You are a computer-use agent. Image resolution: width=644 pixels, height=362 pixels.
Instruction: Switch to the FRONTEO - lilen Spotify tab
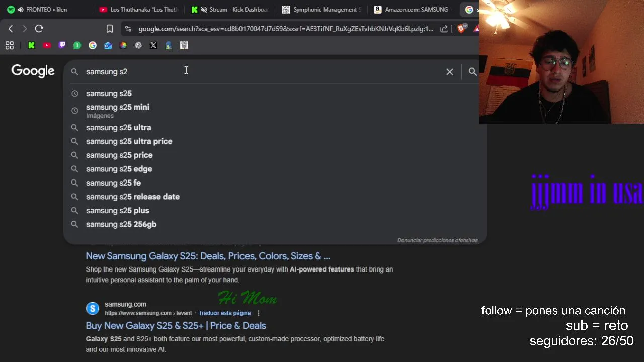click(x=46, y=10)
